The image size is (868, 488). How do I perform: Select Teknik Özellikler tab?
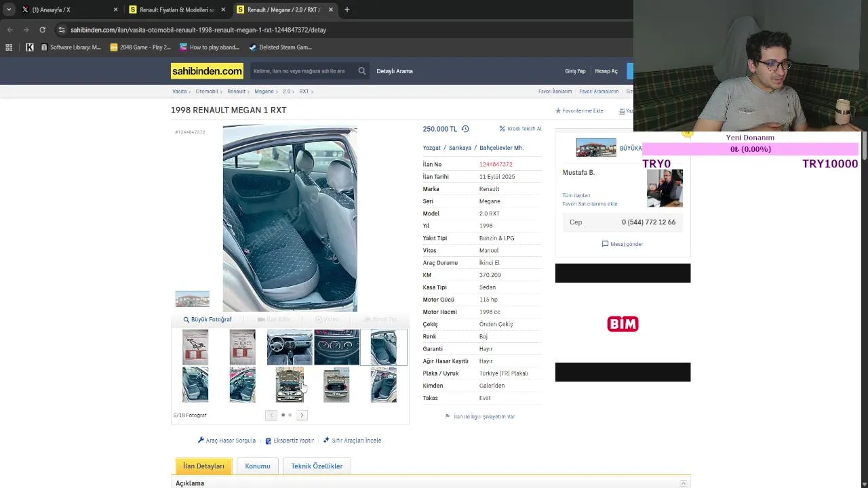[x=317, y=466]
